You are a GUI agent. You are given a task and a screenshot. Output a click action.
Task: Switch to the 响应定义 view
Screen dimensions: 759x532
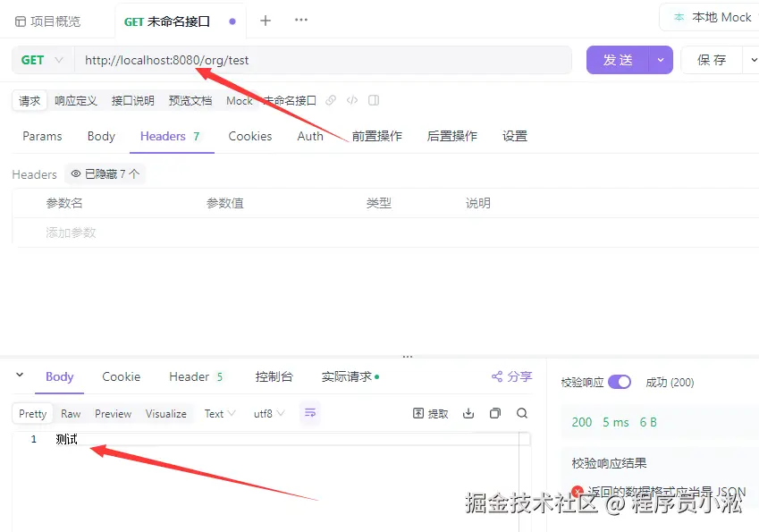(76, 101)
